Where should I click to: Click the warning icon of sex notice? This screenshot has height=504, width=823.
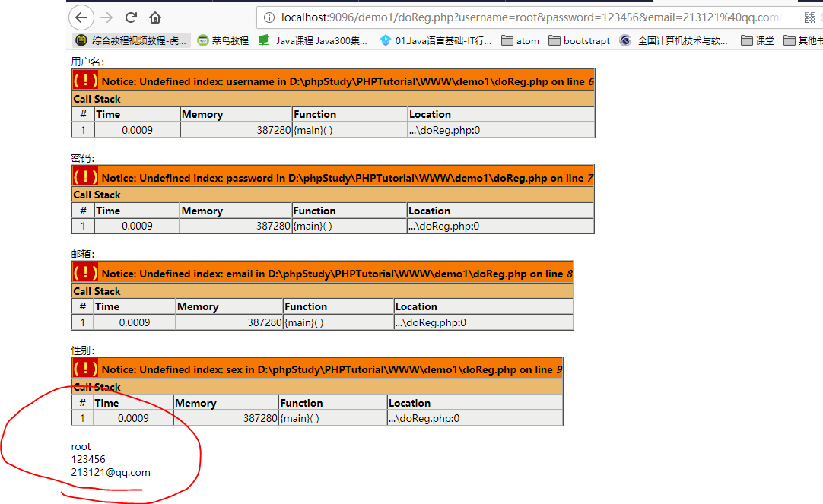85,369
